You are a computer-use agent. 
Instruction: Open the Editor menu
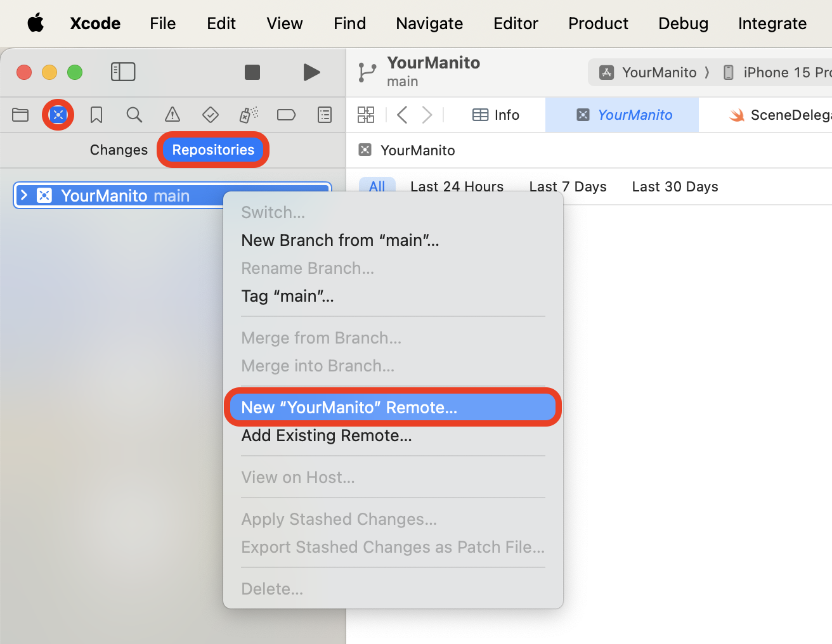[x=516, y=23]
